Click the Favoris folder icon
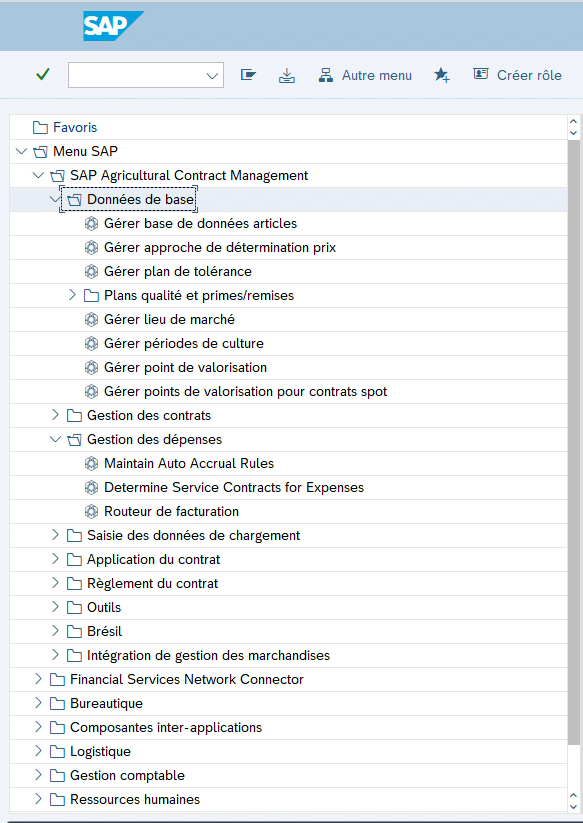This screenshot has height=823, width=583. pyautogui.click(x=40, y=128)
